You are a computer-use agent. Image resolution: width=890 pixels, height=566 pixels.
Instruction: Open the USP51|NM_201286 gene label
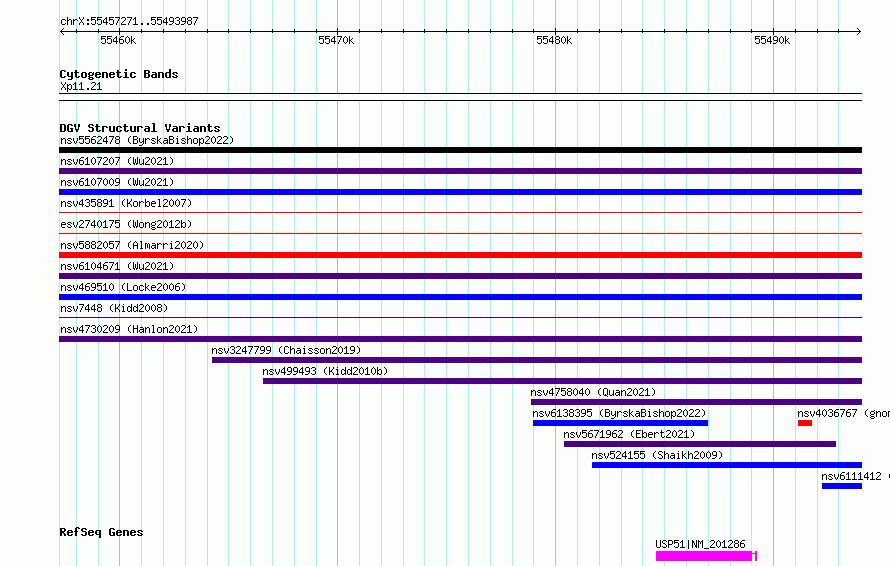point(700,544)
